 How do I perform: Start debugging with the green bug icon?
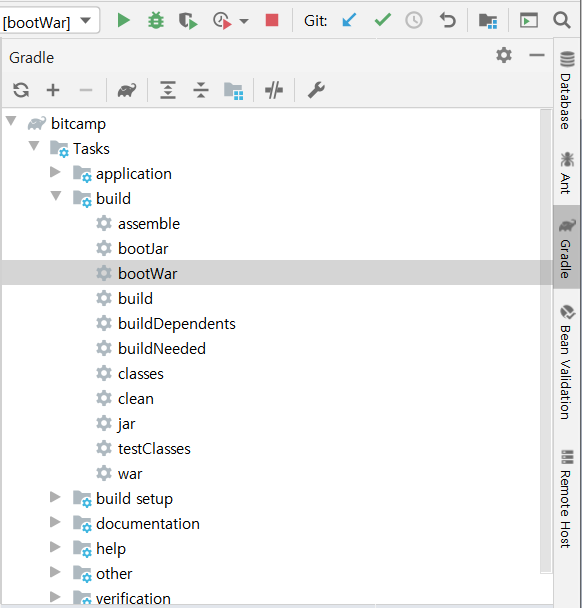click(156, 21)
